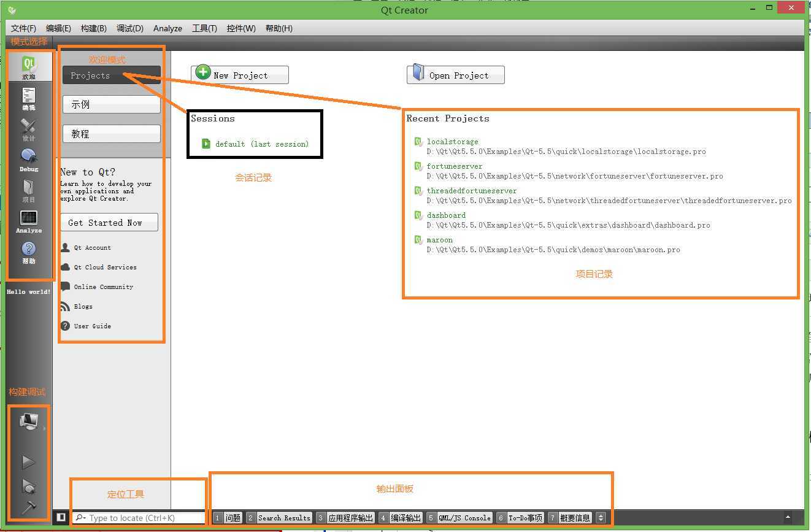Click the Type to locate field
Viewport: 811px width, 532px height.
[x=139, y=518]
